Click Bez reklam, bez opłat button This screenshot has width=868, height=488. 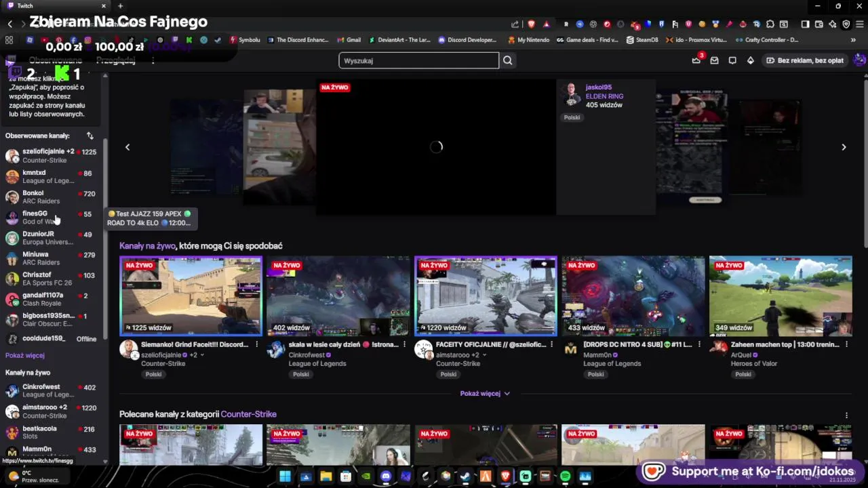pyautogui.click(x=805, y=60)
